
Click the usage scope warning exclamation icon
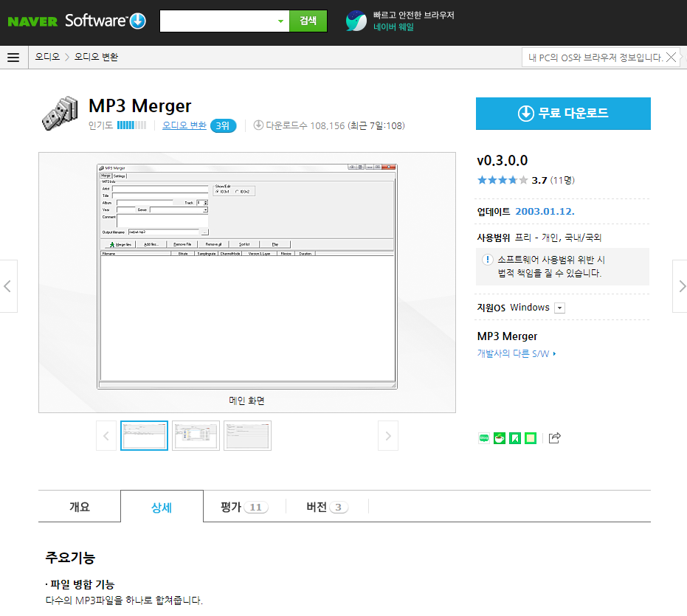pyautogui.click(x=487, y=260)
